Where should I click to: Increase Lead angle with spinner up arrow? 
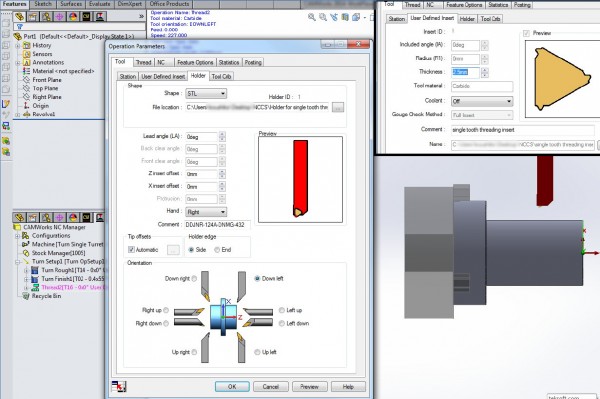tap(222, 134)
